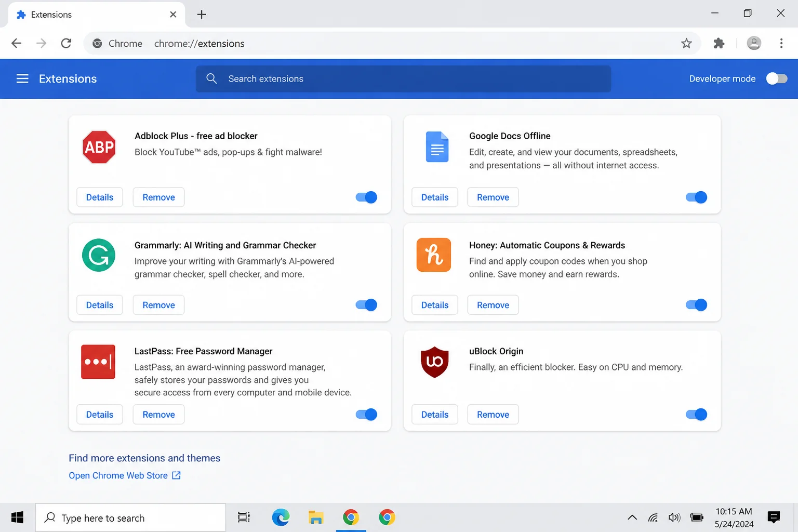This screenshot has height=532, width=798.
Task: Click the Search extensions field
Action: coord(403,78)
